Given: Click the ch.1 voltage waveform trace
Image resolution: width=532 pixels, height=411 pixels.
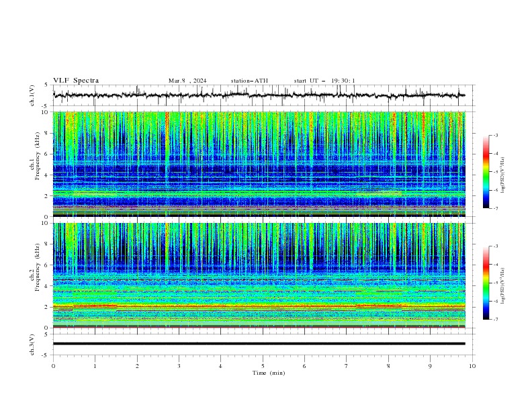Looking at the screenshot, I should point(259,95).
